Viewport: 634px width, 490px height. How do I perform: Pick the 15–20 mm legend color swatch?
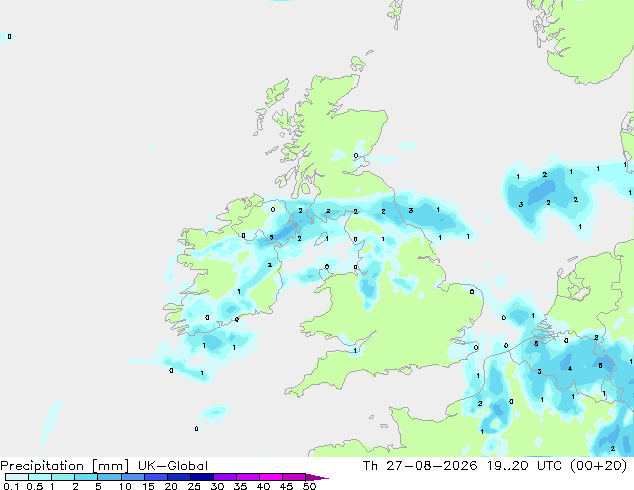click(155, 477)
